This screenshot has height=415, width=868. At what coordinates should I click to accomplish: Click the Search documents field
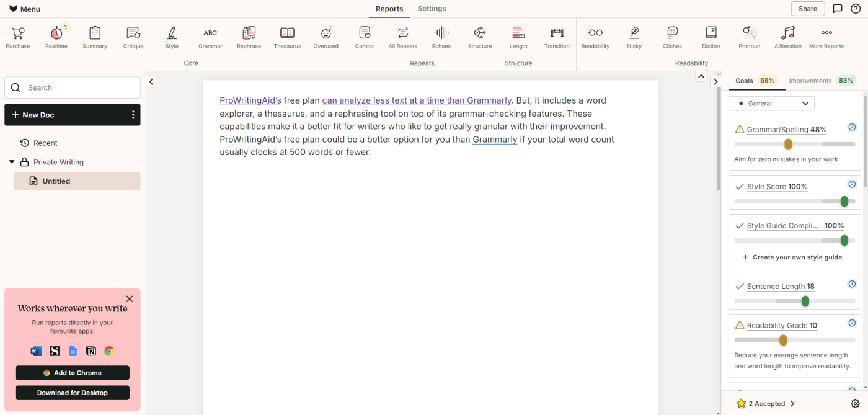(73, 87)
